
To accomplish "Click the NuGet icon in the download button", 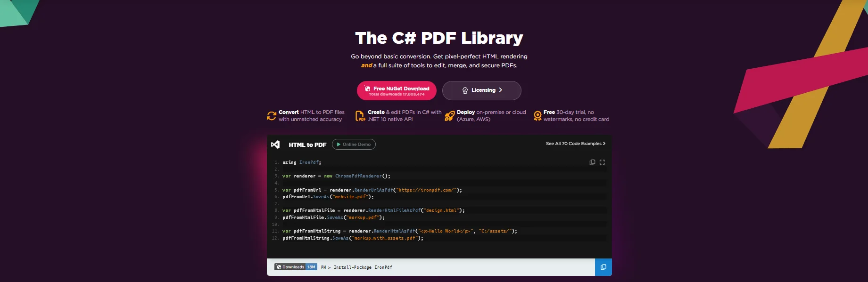I will pos(367,89).
